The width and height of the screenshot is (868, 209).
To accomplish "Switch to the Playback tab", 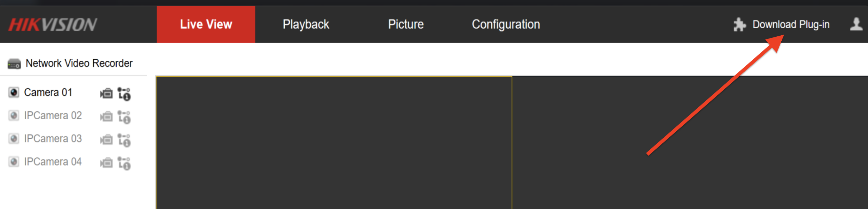I will coord(306,24).
